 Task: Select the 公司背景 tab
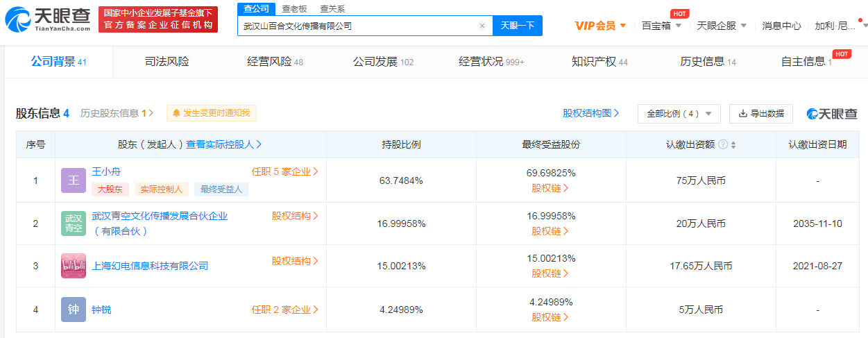58,62
